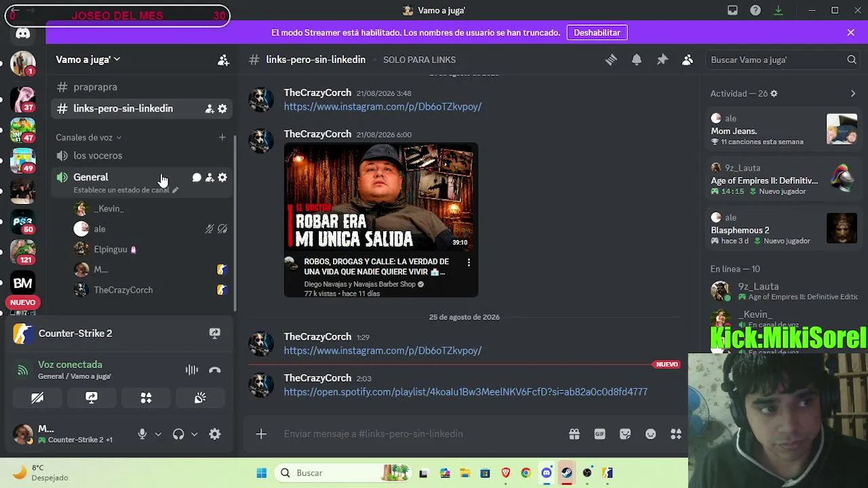The width and height of the screenshot is (868, 488).
Task: Start an activity in voice panel
Action: pos(146,398)
